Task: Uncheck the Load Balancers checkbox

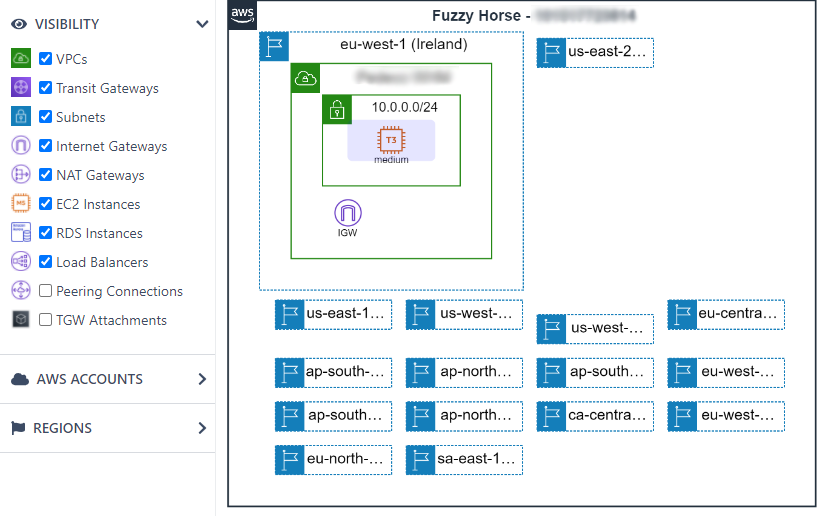Action: coord(46,262)
